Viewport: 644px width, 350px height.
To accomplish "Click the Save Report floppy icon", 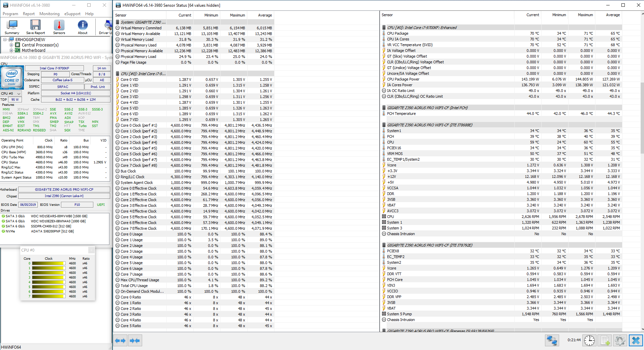I will pyautogui.click(x=35, y=27).
